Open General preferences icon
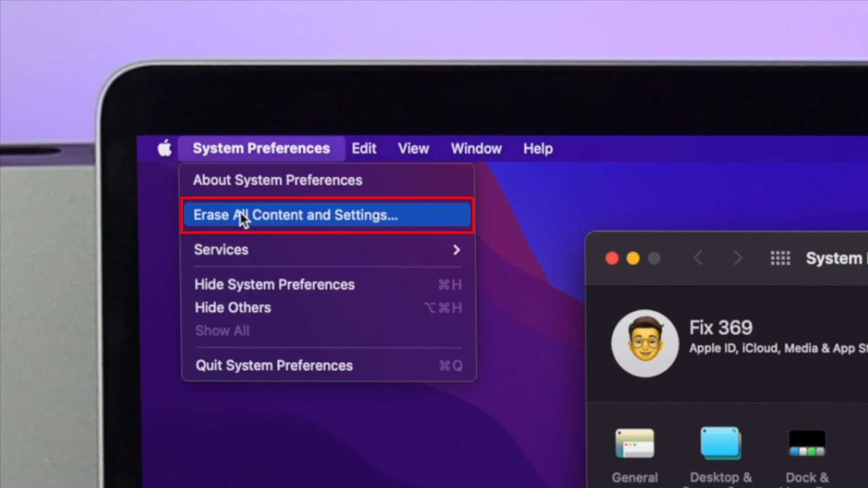Screen dimensions: 868x488 (x=635, y=444)
